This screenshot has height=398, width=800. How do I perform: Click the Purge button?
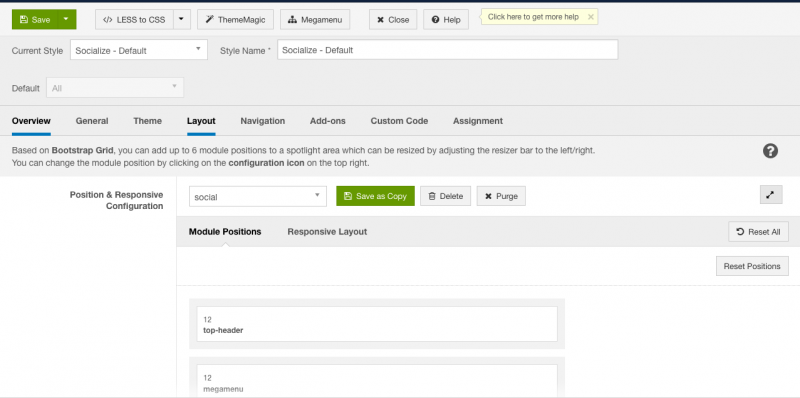(501, 196)
